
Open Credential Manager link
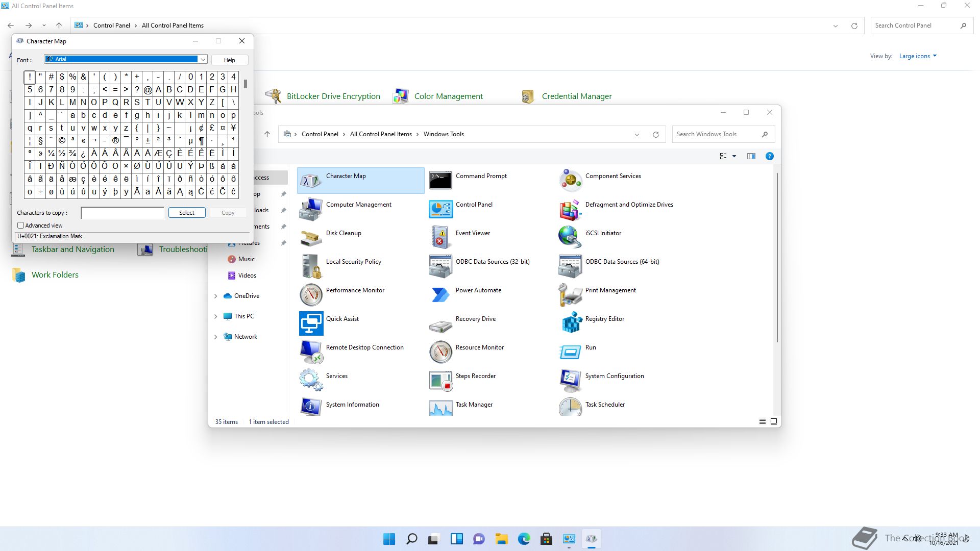pos(577,96)
